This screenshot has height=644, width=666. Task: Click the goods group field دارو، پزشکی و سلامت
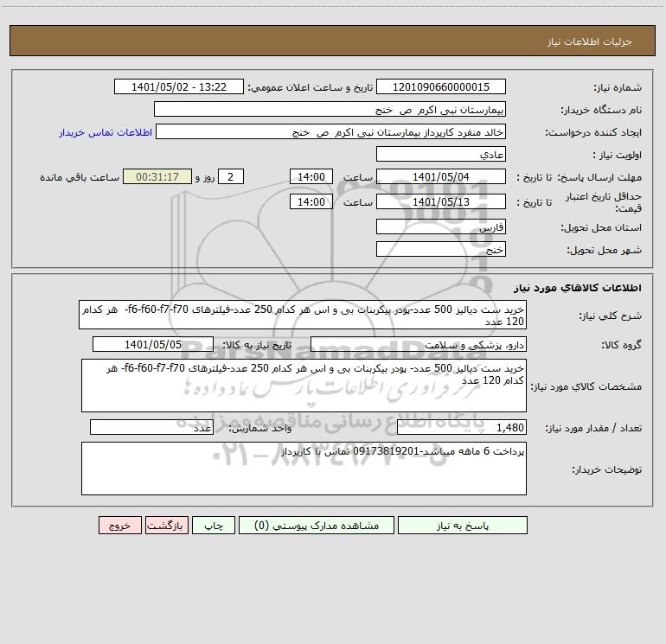click(419, 344)
